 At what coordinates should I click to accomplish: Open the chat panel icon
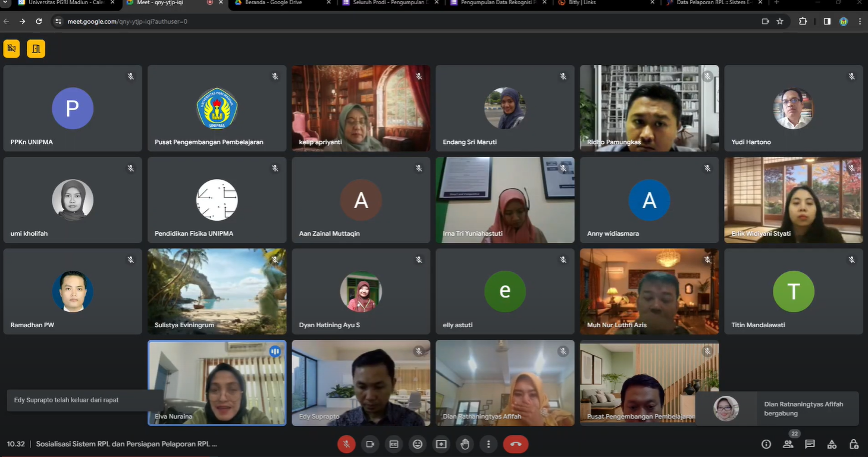tap(810, 444)
